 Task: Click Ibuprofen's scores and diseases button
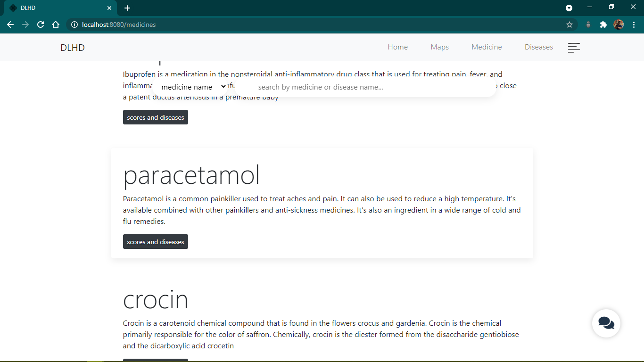click(x=156, y=117)
